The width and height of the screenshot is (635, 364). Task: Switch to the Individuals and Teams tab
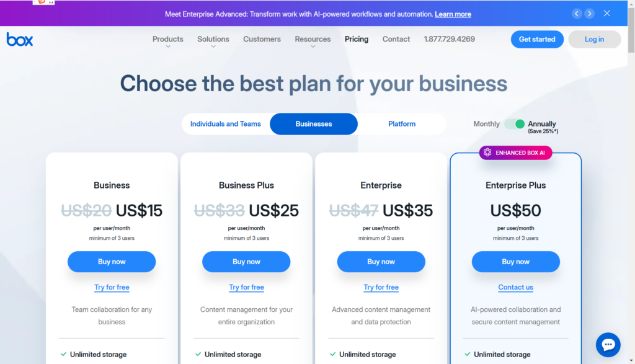(x=225, y=124)
